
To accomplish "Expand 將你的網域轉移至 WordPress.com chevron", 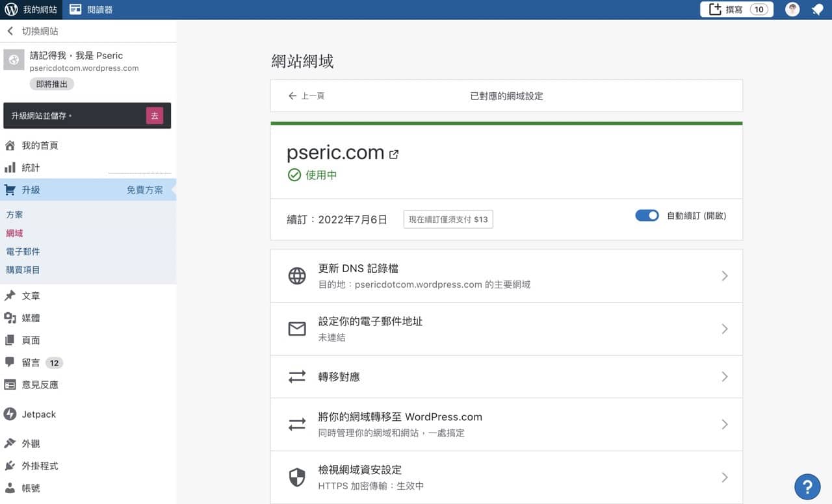I will pos(725,424).
